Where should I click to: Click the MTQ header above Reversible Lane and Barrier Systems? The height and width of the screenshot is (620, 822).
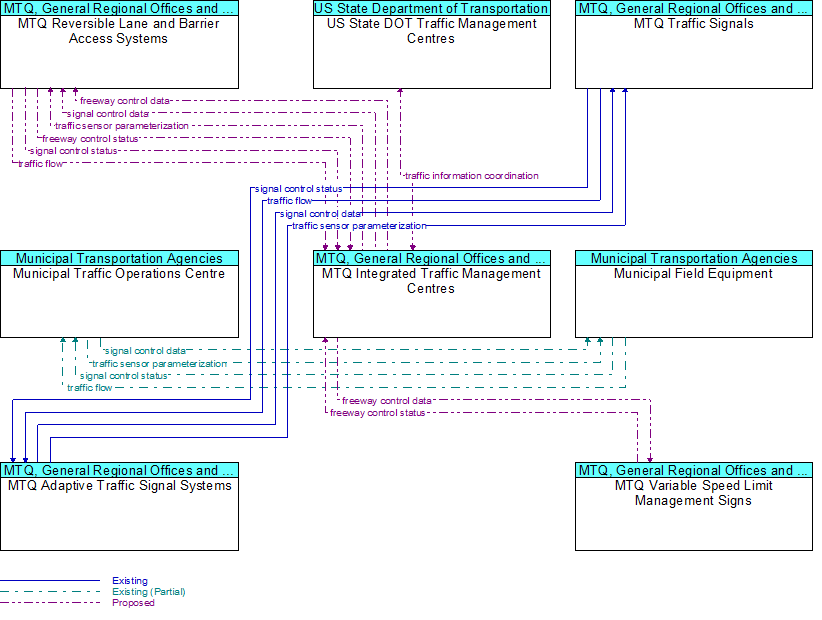coord(120,8)
